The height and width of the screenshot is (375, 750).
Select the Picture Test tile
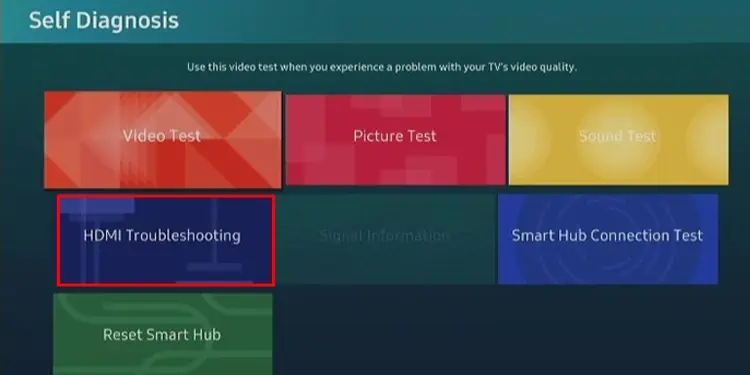click(x=395, y=140)
